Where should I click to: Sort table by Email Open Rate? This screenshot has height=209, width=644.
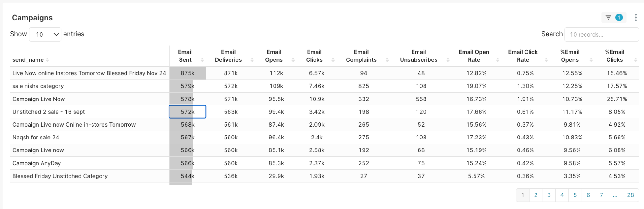497,60
